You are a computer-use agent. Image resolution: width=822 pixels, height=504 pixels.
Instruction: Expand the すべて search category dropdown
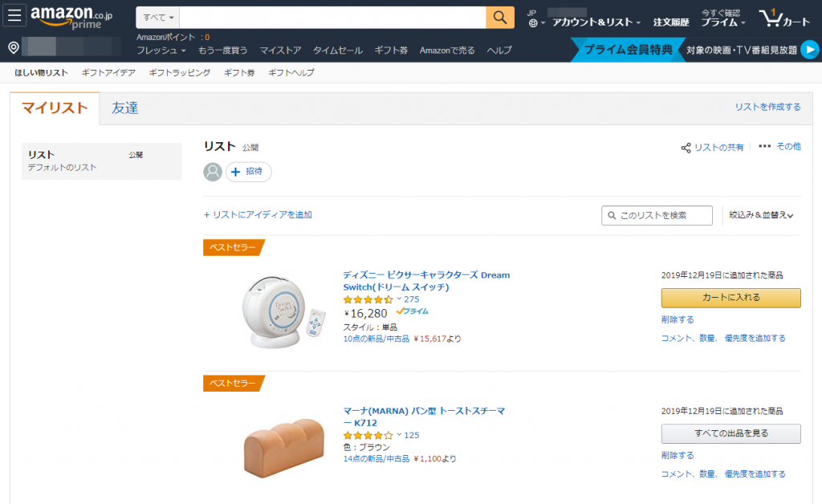pos(158,18)
